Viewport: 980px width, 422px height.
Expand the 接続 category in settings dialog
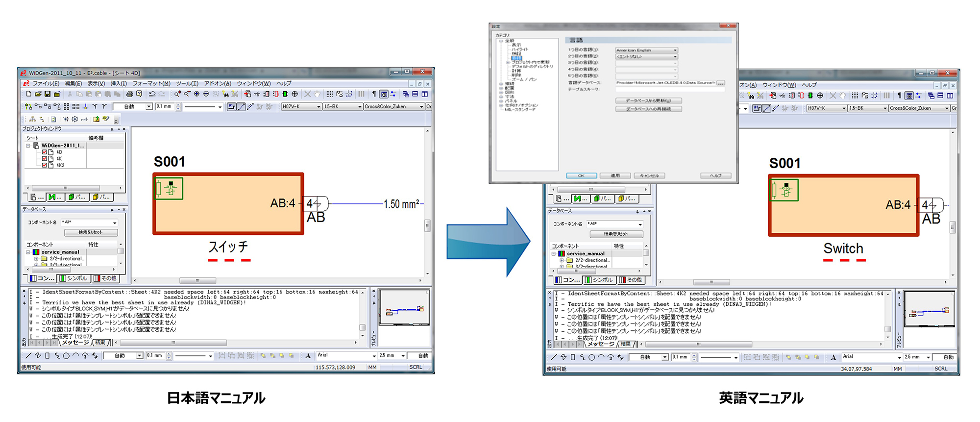pos(501,84)
